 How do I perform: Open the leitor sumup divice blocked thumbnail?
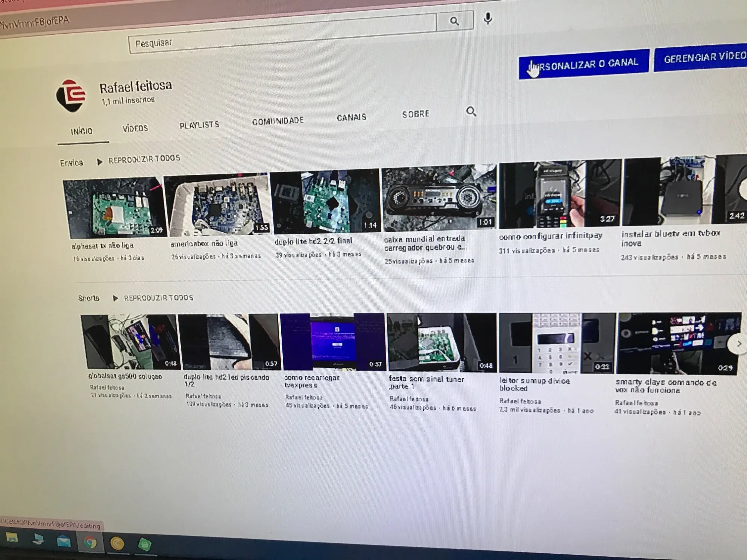[557, 343]
